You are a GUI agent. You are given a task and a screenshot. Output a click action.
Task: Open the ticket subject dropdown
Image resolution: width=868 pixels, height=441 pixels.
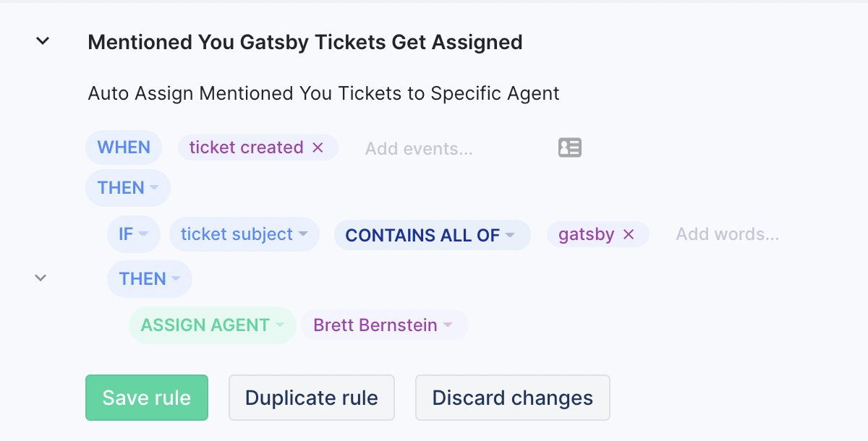[x=244, y=234]
